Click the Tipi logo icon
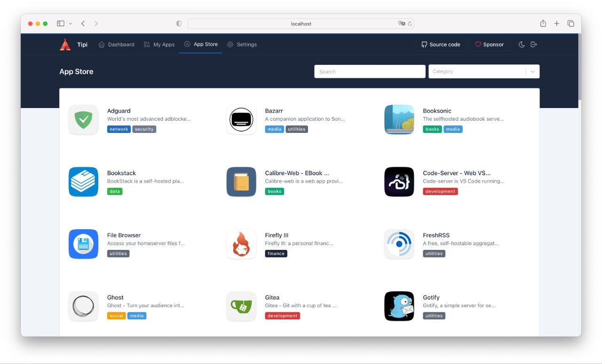This screenshot has height=364, width=602. pyautogui.click(x=65, y=44)
